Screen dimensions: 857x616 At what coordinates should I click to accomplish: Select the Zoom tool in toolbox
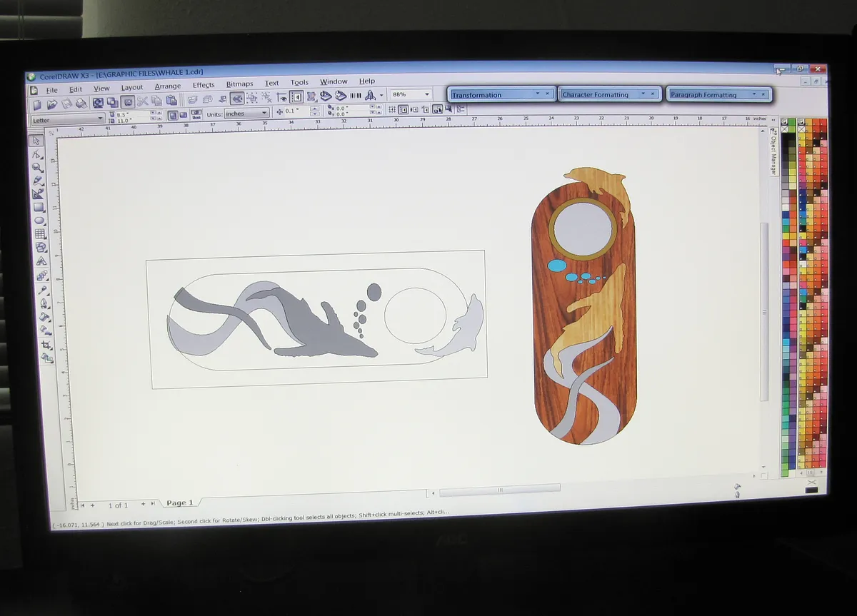pyautogui.click(x=39, y=168)
